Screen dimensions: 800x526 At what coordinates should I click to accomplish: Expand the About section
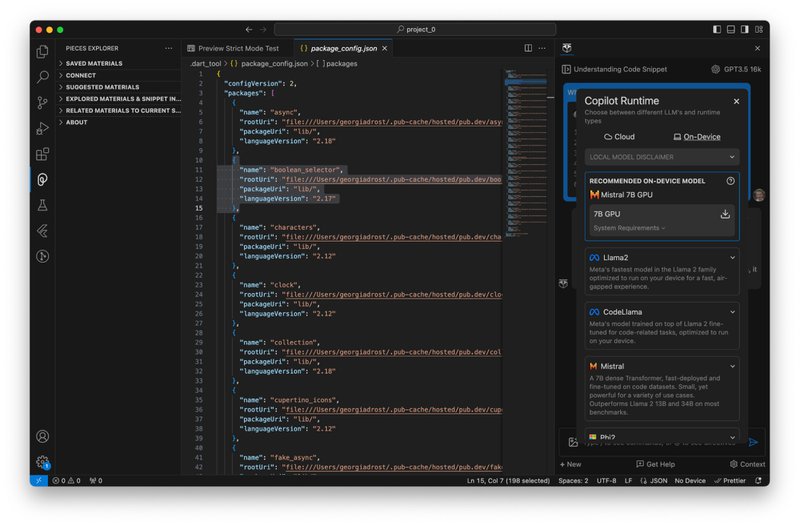click(118, 122)
